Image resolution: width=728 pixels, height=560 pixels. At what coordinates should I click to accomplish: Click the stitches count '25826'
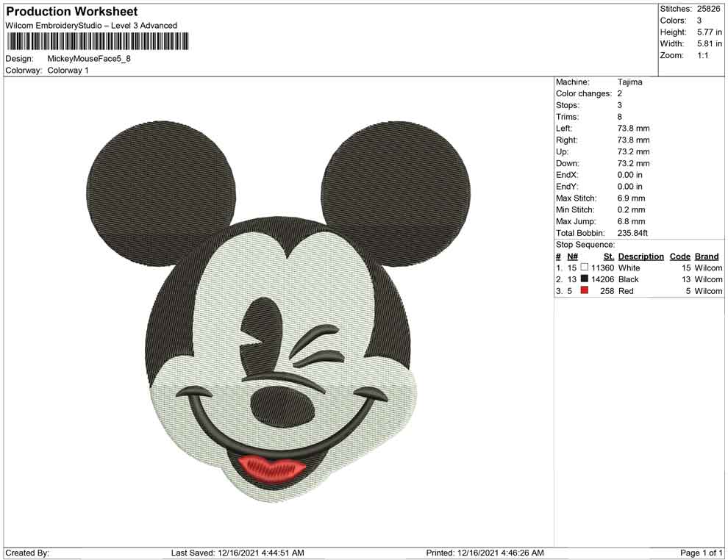coord(708,9)
